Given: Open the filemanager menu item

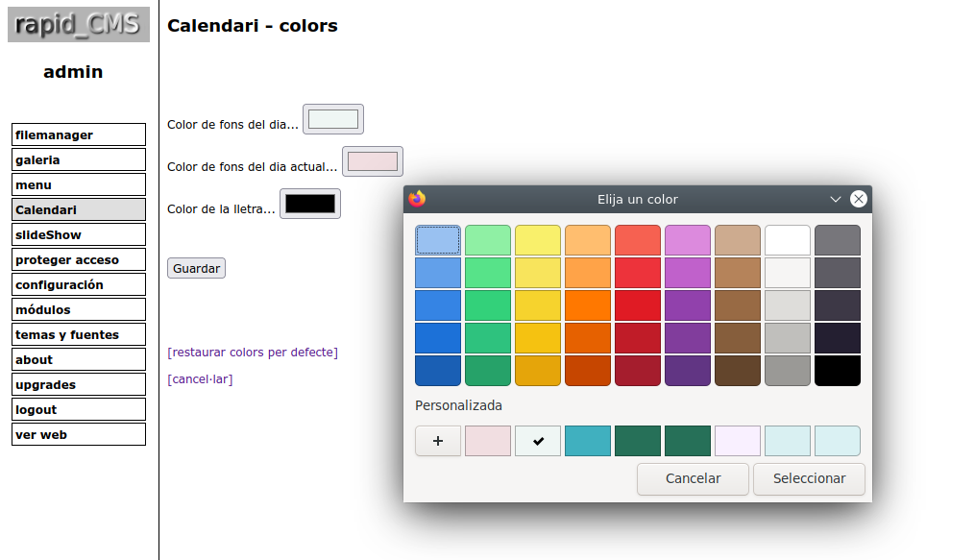Looking at the screenshot, I should click(79, 134).
